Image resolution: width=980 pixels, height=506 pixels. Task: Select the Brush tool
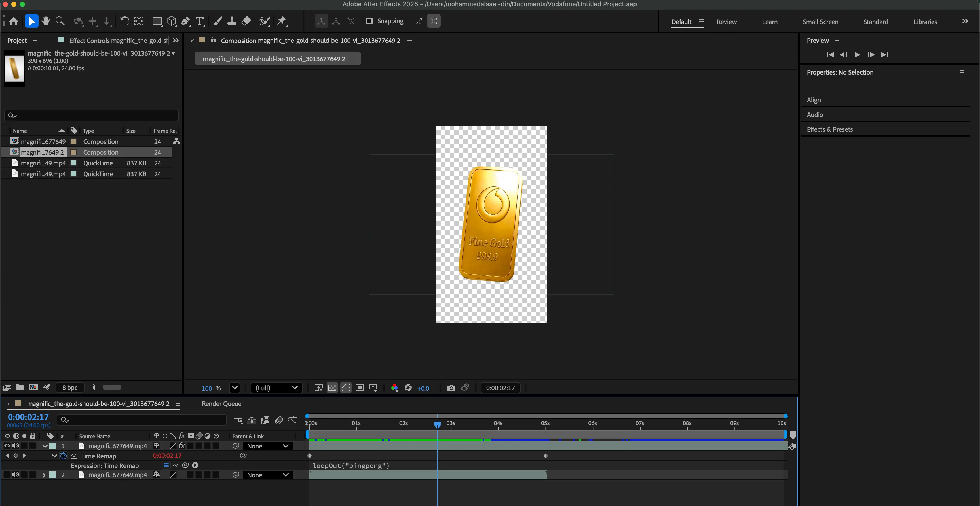(x=217, y=21)
